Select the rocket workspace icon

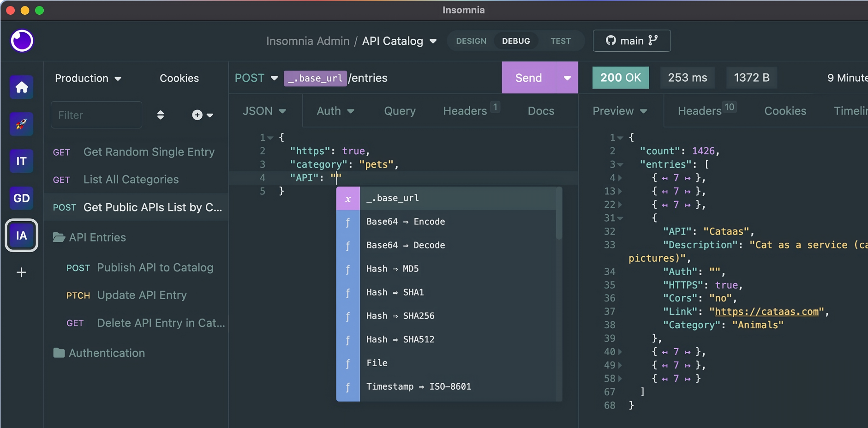22,124
